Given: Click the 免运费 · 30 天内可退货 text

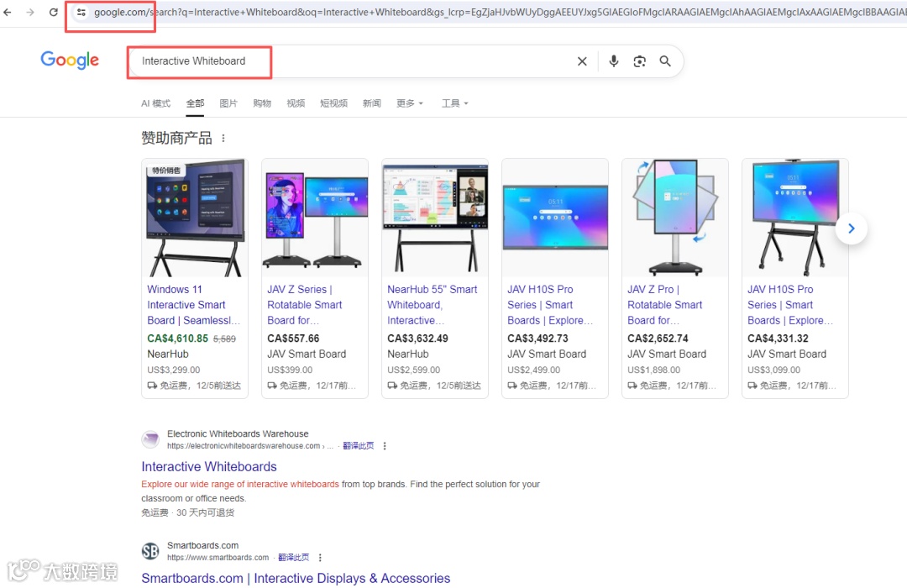Looking at the screenshot, I should coord(188,512).
